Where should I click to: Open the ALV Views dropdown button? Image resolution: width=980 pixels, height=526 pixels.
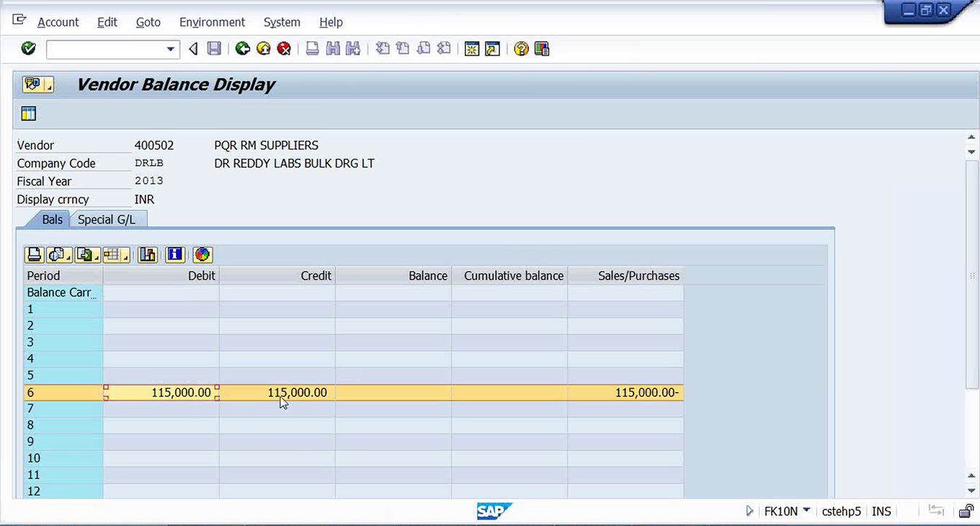(59, 254)
